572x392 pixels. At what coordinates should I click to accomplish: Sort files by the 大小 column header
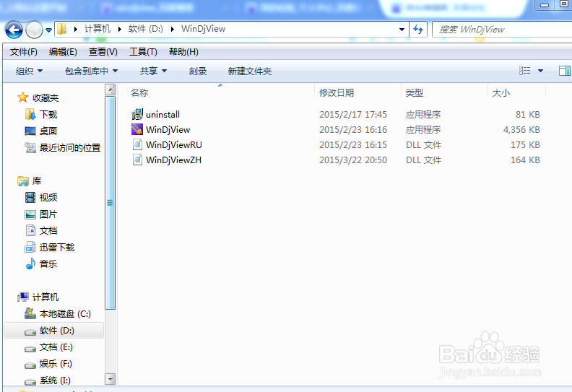[501, 92]
